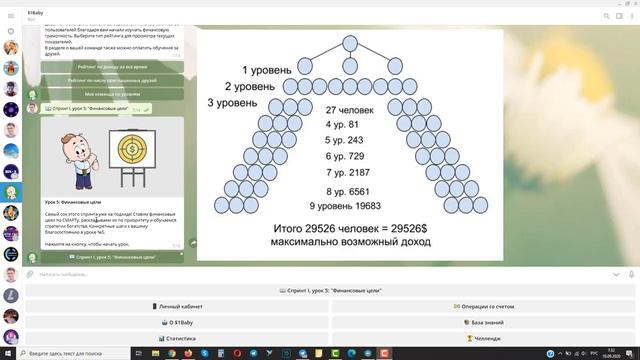
Task: Open the three-dot chat options menu
Action: click(632, 16)
